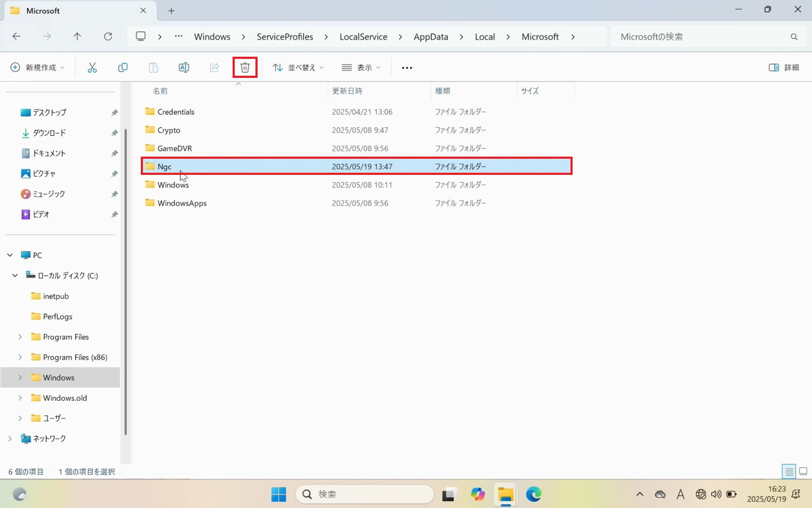Click the Cut scissors icon
This screenshot has width=812, height=508.
[92, 67]
